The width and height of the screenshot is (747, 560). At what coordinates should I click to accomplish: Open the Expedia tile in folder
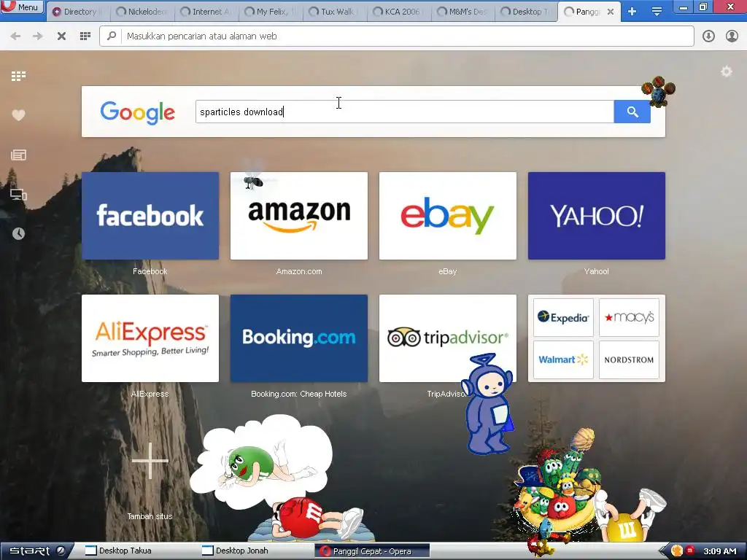pos(563,318)
